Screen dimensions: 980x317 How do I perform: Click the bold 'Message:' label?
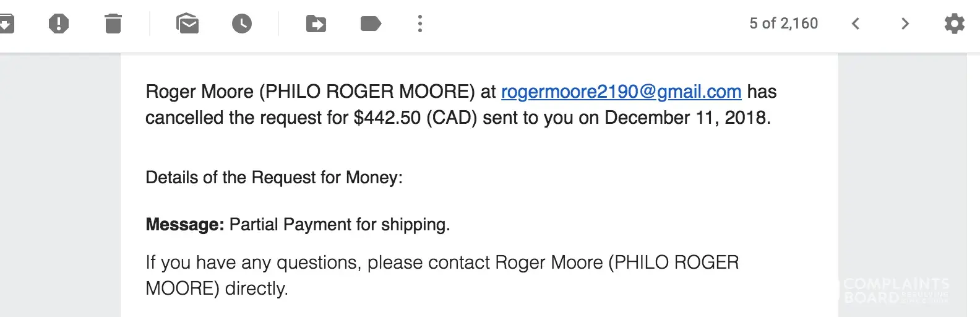pyautogui.click(x=184, y=224)
